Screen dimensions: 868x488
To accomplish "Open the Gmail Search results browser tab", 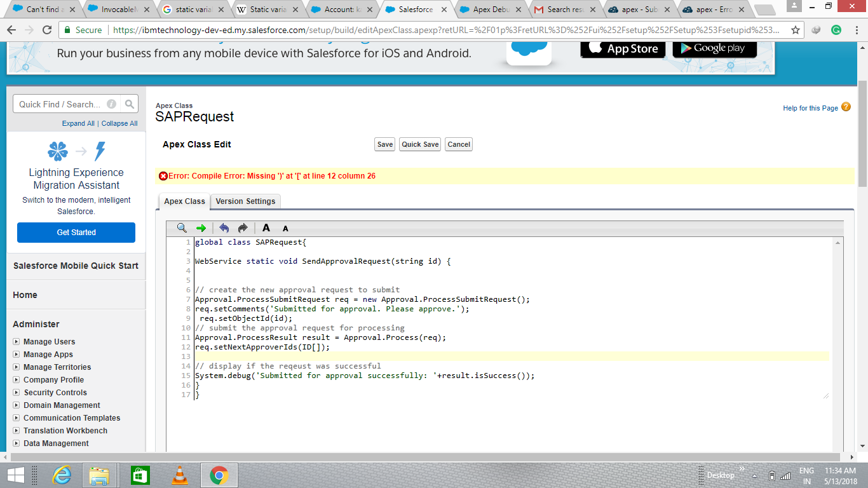I will [566, 10].
